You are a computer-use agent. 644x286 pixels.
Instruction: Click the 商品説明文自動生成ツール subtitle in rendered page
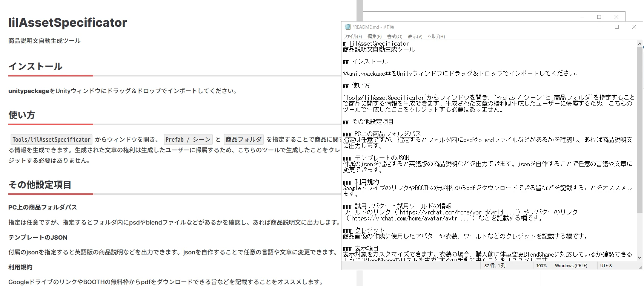pyautogui.click(x=45, y=41)
